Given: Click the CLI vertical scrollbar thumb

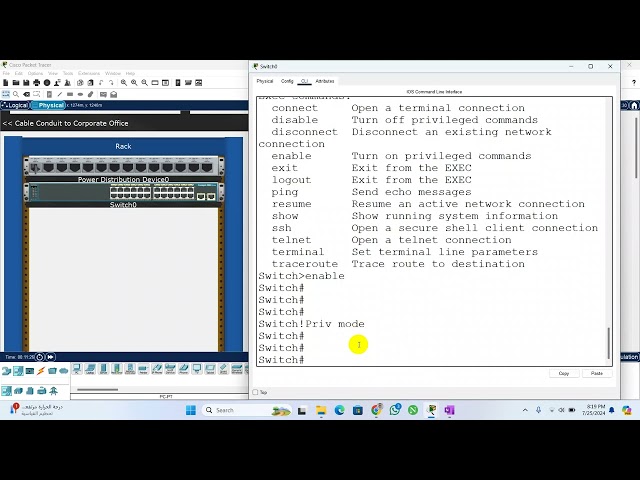Looking at the screenshot, I should [x=609, y=343].
